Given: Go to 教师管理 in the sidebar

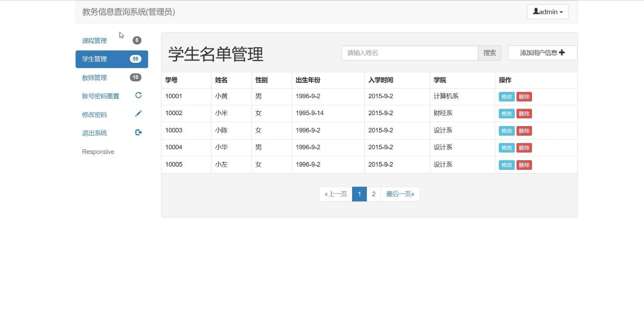Looking at the screenshot, I should point(112,78).
